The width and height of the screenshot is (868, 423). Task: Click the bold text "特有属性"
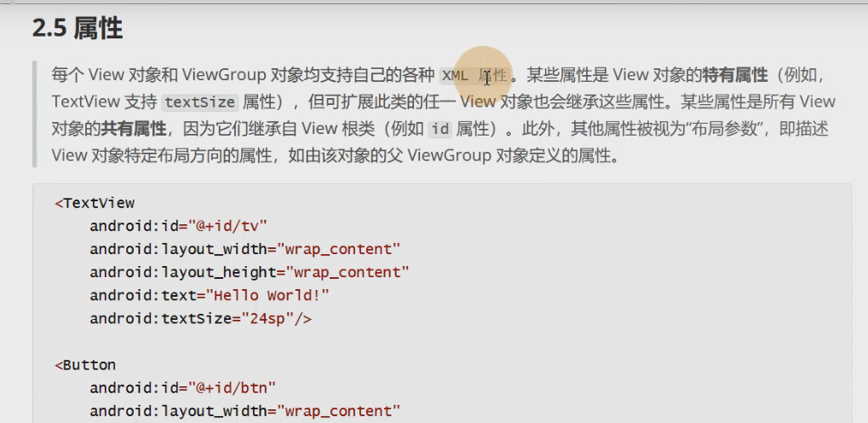click(734, 75)
